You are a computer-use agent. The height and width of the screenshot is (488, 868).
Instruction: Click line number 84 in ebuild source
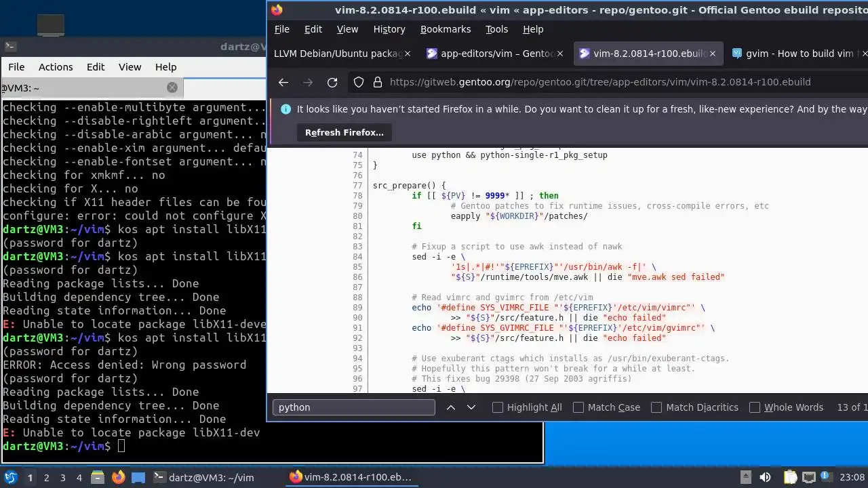click(357, 257)
